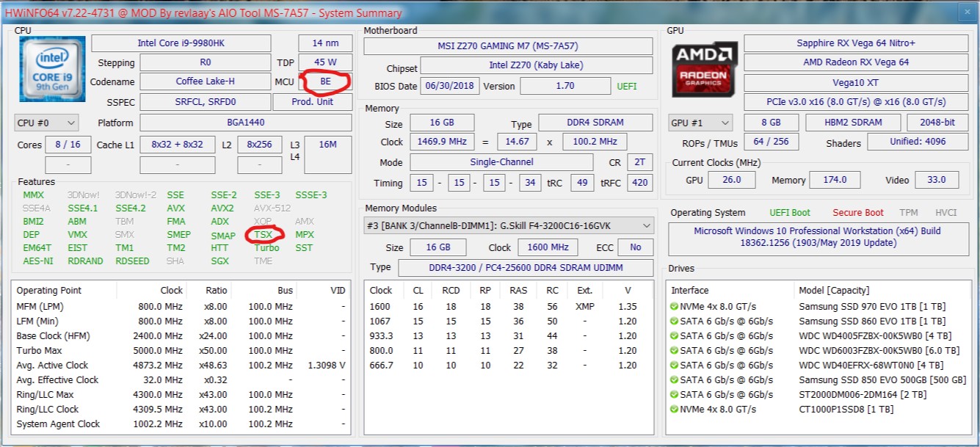Screen dimensions: 980x447
Task: Click status icon for WDC WD40EFRX drive
Action: (x=674, y=365)
